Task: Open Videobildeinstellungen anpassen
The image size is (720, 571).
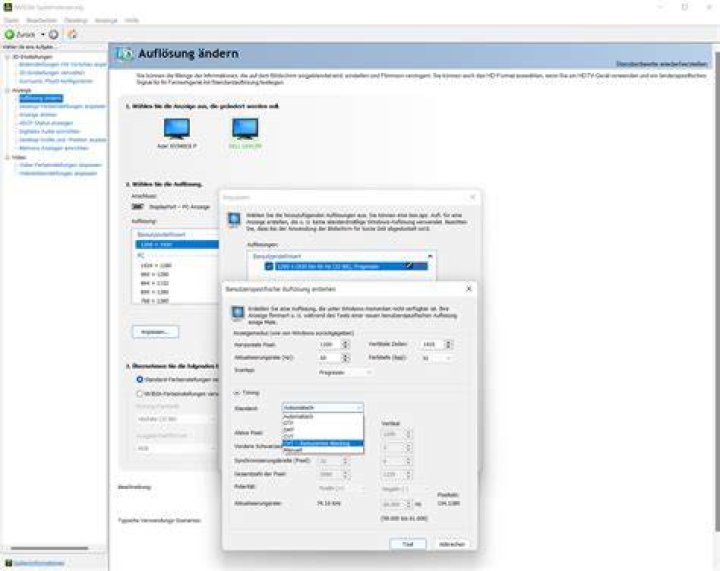Action: (58, 174)
